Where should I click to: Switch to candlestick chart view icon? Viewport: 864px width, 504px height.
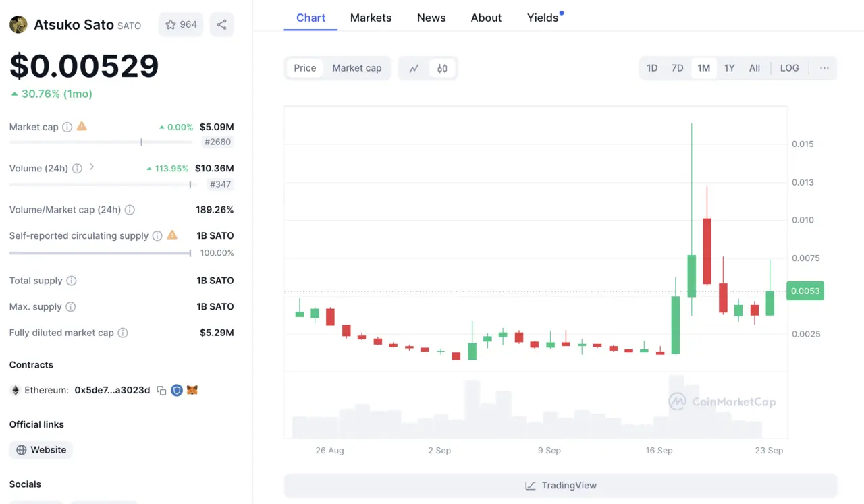(442, 68)
